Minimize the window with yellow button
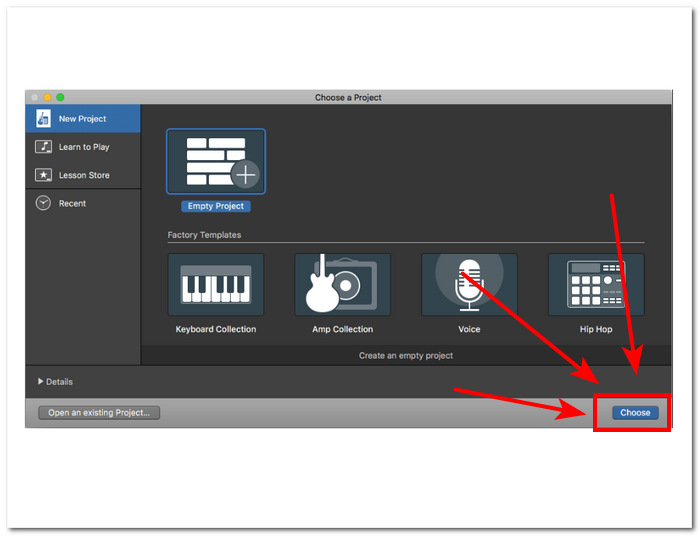This screenshot has width=700, height=536. (47, 97)
